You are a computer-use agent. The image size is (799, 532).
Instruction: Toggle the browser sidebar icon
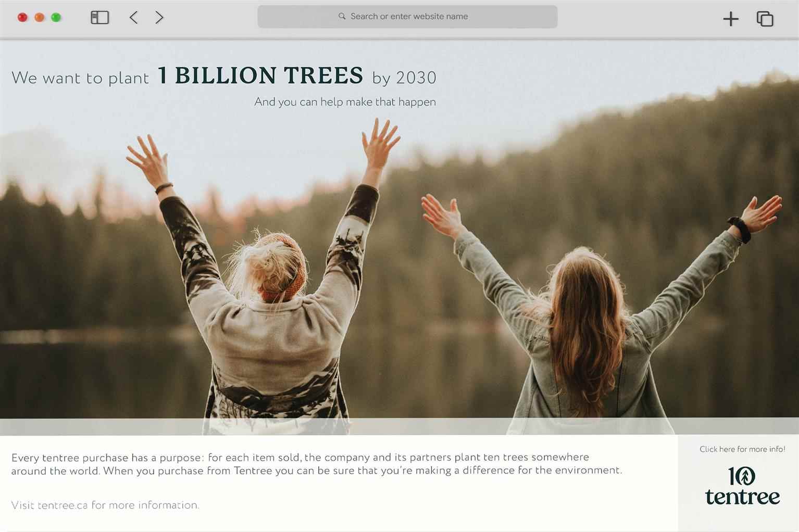pos(99,18)
